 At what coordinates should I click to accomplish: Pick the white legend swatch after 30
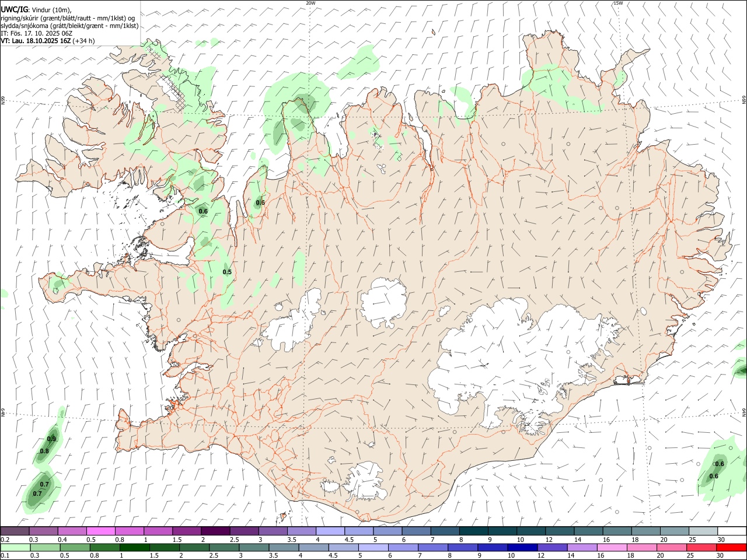732,531
